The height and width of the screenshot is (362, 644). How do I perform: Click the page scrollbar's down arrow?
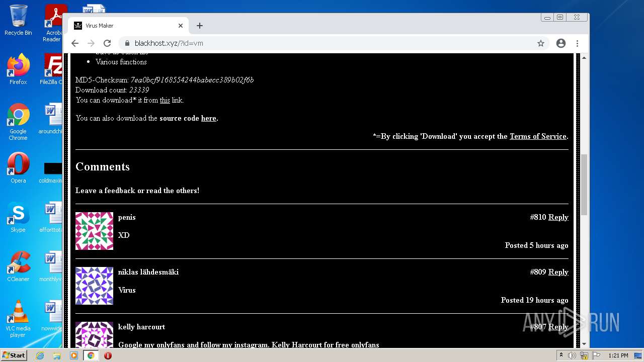click(584, 344)
